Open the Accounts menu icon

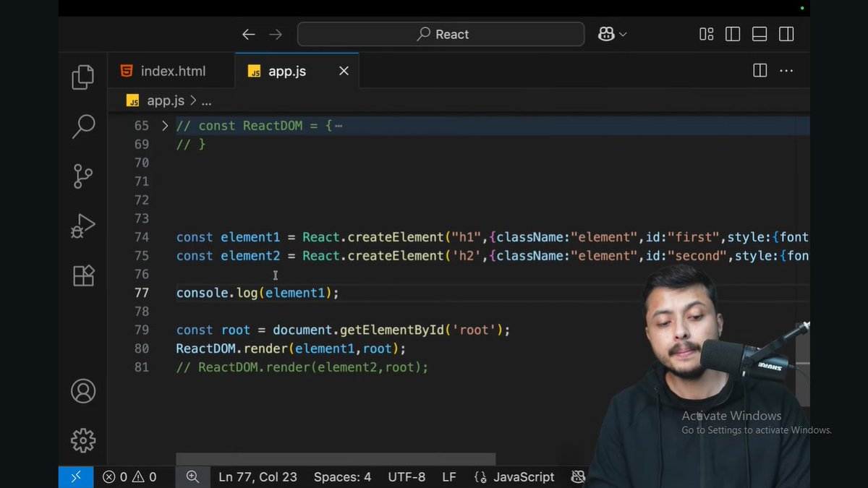click(x=83, y=391)
